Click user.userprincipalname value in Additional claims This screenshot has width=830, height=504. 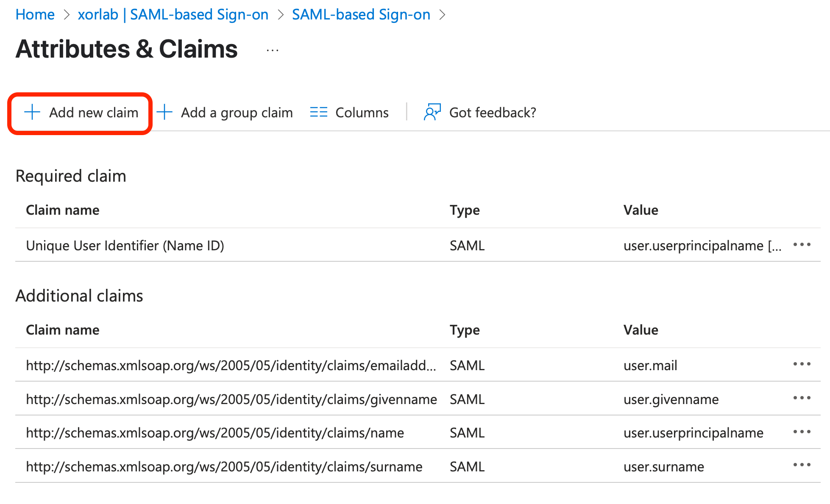pos(694,433)
